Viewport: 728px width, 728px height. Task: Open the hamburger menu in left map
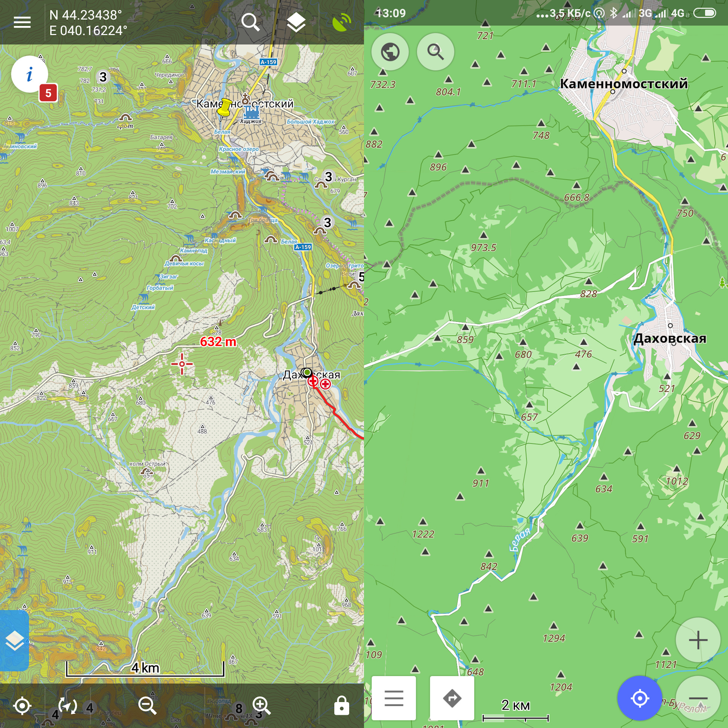(x=22, y=22)
